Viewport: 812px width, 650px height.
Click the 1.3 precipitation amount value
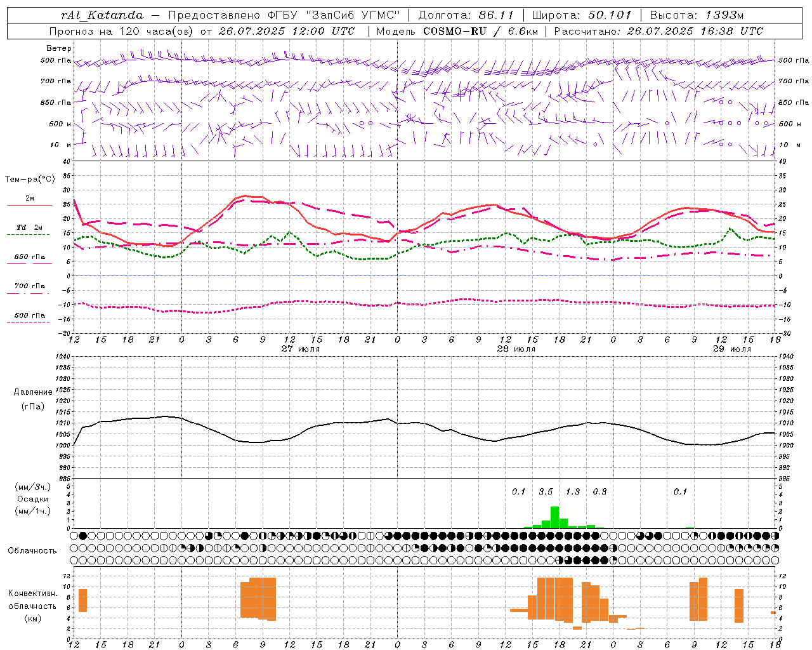(x=573, y=492)
